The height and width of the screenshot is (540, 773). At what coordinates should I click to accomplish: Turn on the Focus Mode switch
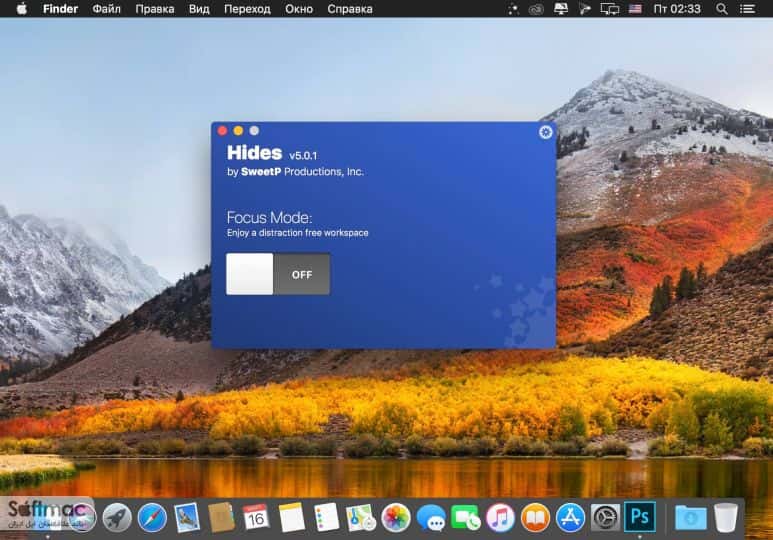point(278,274)
